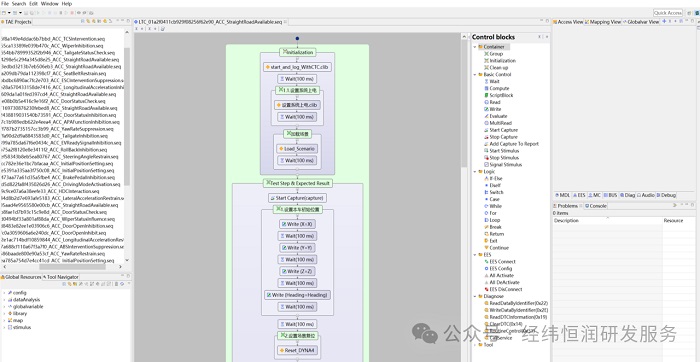The image size is (700, 362).
Task: Open the Mapping View tab
Action: pyautogui.click(x=603, y=22)
